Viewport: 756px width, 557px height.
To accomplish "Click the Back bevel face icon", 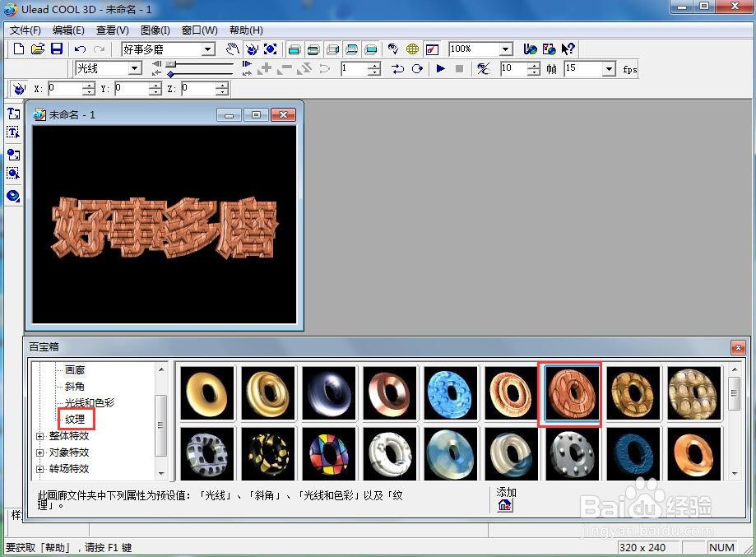I will click(352, 49).
